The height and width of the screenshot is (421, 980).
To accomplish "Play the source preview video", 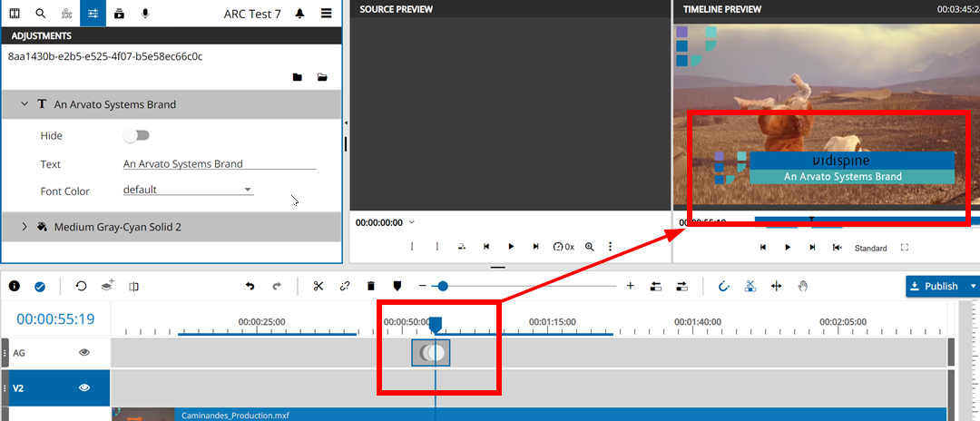I will click(x=511, y=246).
